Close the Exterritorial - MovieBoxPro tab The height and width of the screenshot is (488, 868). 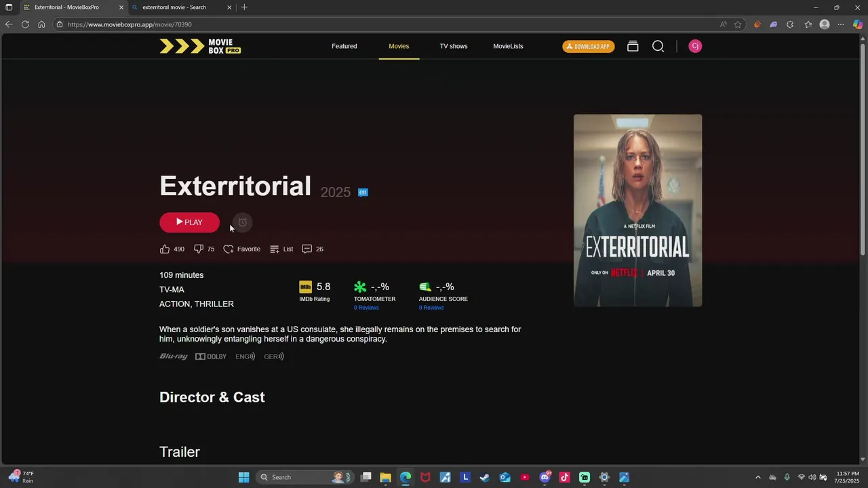coord(121,7)
